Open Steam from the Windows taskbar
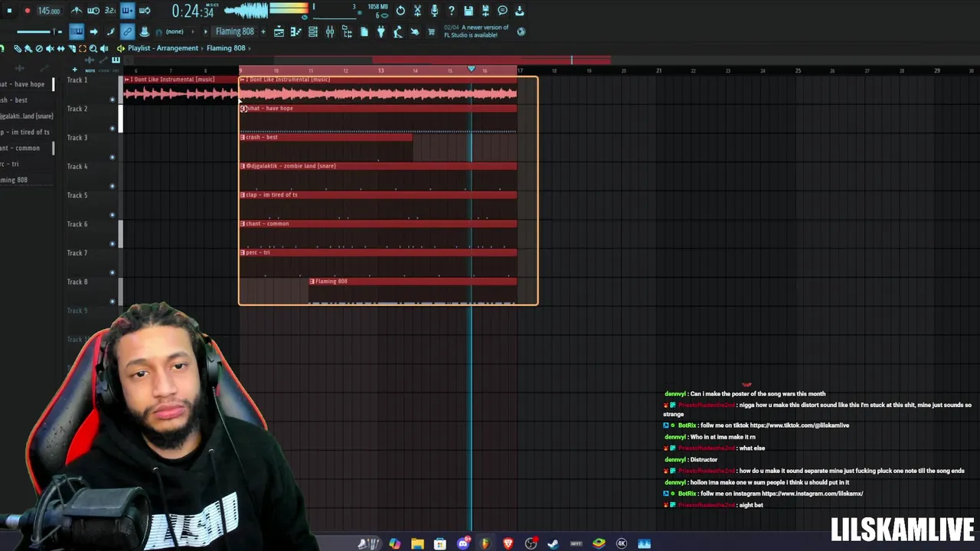This screenshot has width=980, height=551. point(553,543)
